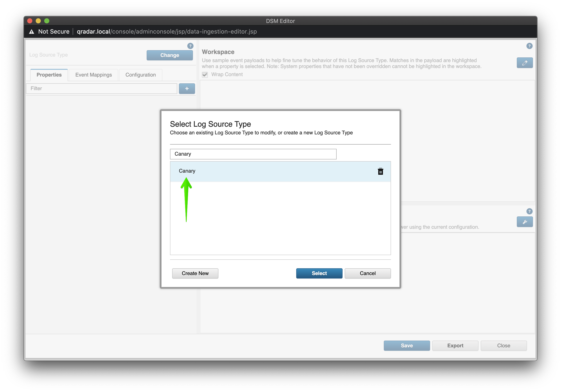The image size is (561, 392).
Task: Click the yellow minimize window button
Action: pyautogui.click(x=38, y=21)
